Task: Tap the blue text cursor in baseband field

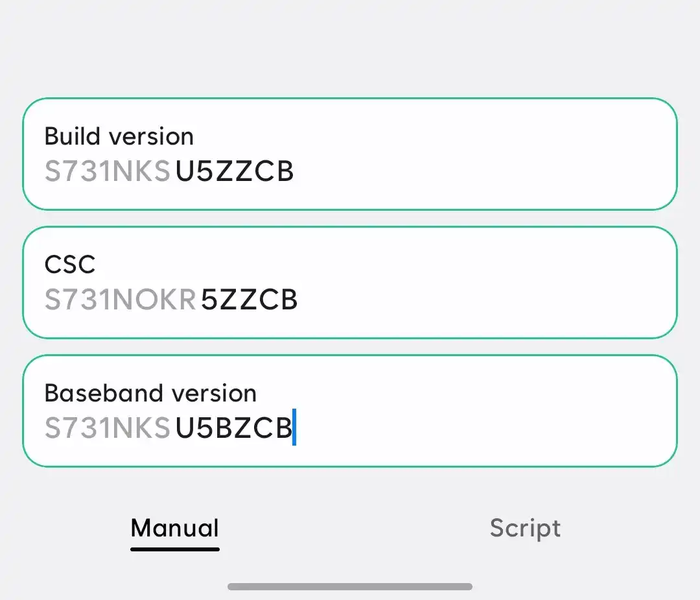Action: pos(295,427)
